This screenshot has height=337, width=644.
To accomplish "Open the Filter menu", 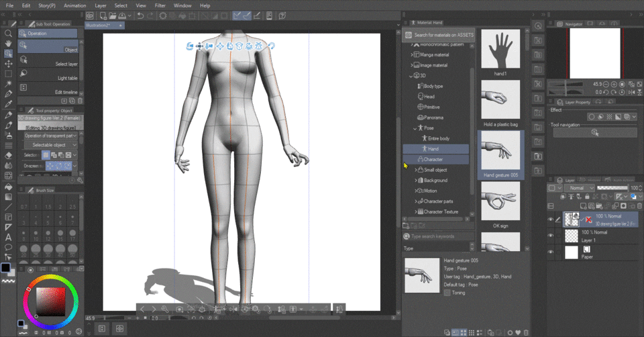I will pos(160,5).
